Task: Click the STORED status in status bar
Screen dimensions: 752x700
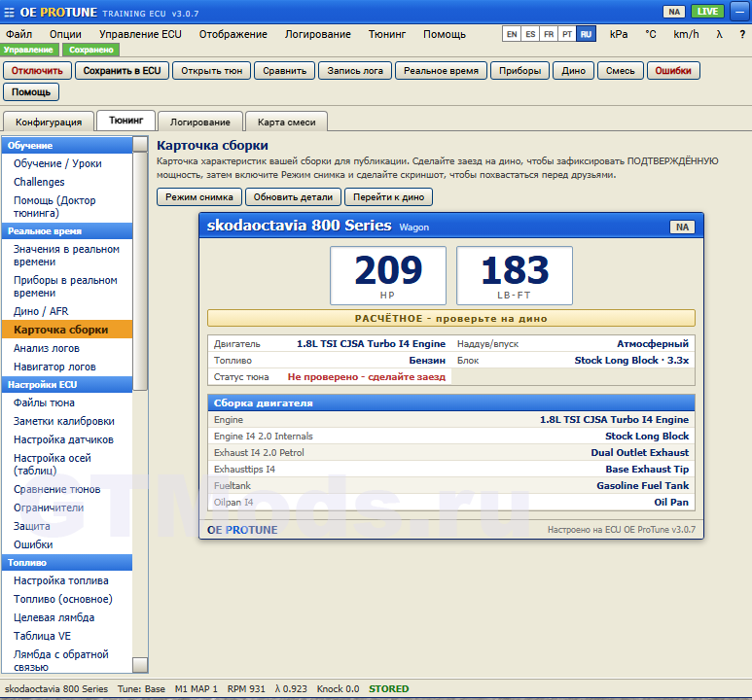Action: 388,689
